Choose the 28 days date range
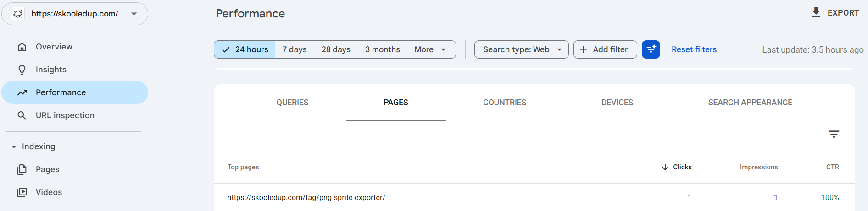 tap(336, 49)
